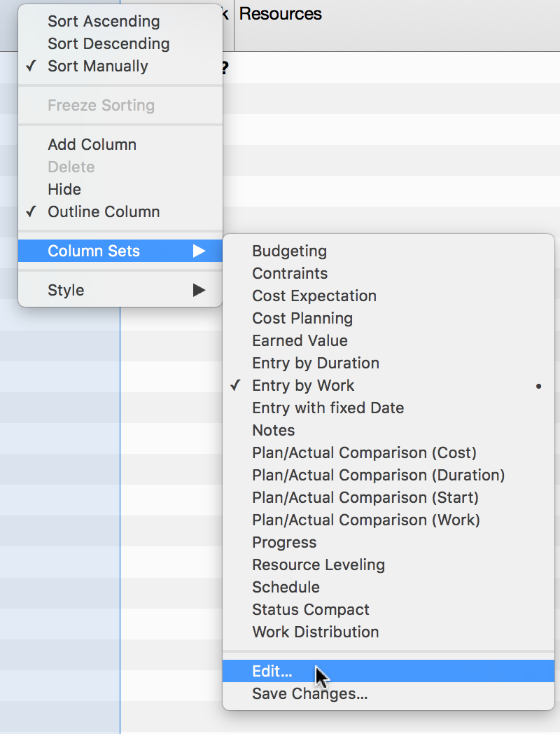Viewport: 560px width, 734px height.
Task: Switch to Entry by Duration set
Action: (x=388, y=363)
